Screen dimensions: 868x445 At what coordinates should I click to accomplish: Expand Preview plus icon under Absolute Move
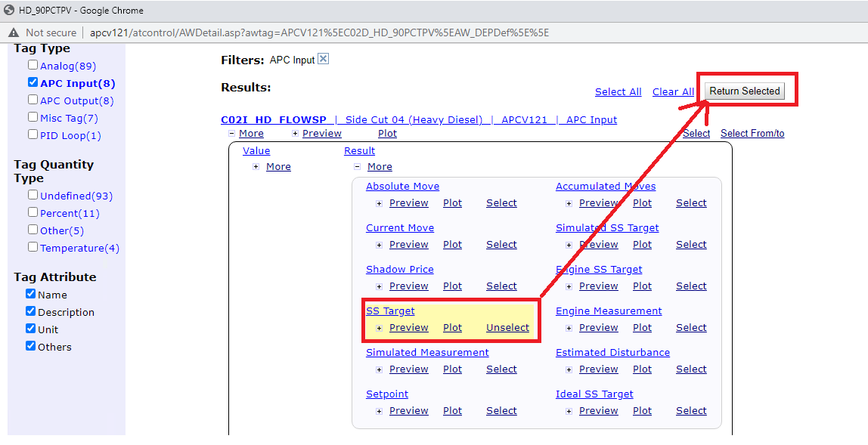click(x=379, y=203)
